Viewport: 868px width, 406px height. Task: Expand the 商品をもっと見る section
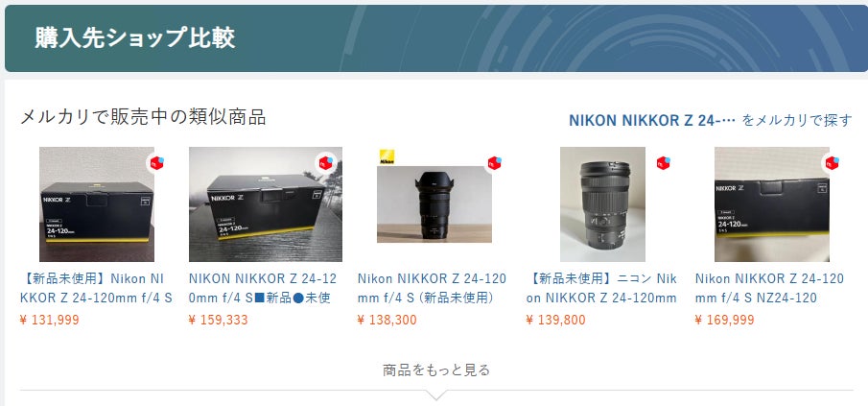pos(436,370)
